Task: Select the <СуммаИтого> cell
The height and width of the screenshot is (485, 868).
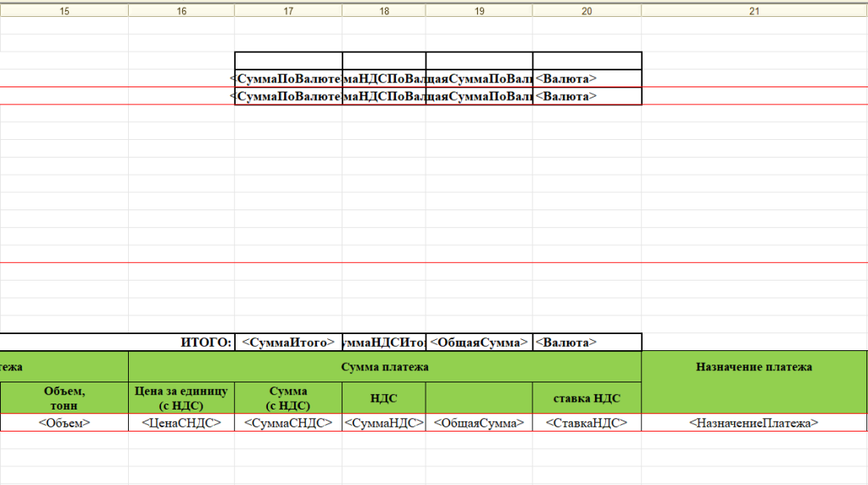Action: point(288,343)
